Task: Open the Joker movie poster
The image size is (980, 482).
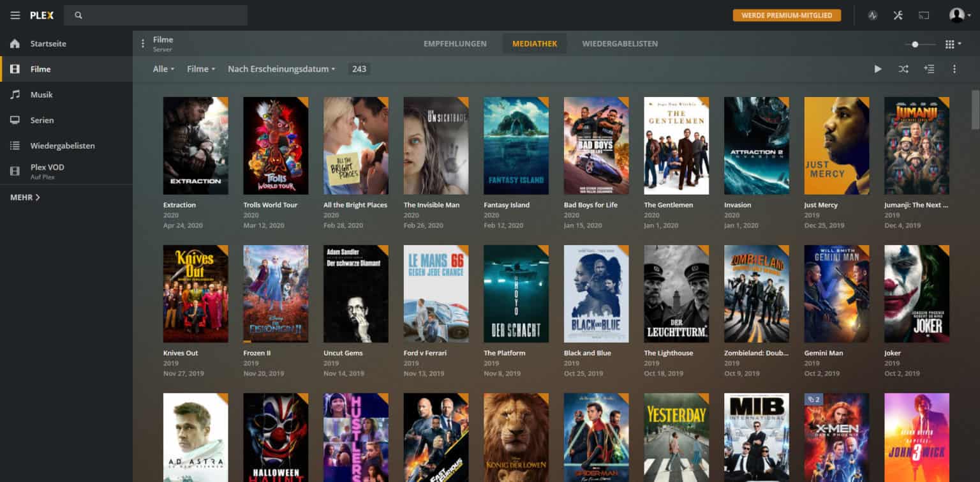Action: 916,294
